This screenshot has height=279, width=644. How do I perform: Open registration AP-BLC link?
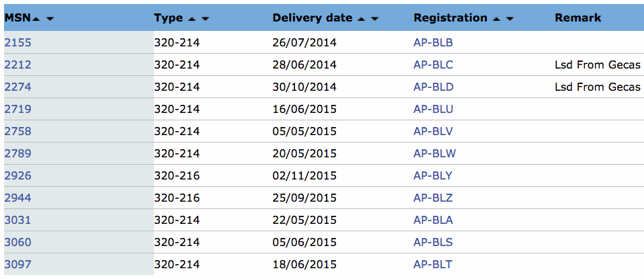[x=433, y=65]
